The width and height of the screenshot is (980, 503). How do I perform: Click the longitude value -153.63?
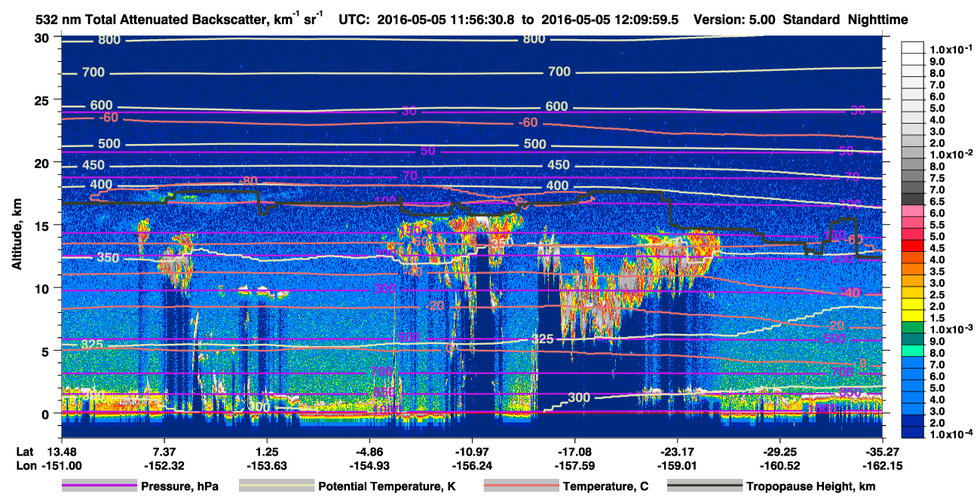[266, 465]
